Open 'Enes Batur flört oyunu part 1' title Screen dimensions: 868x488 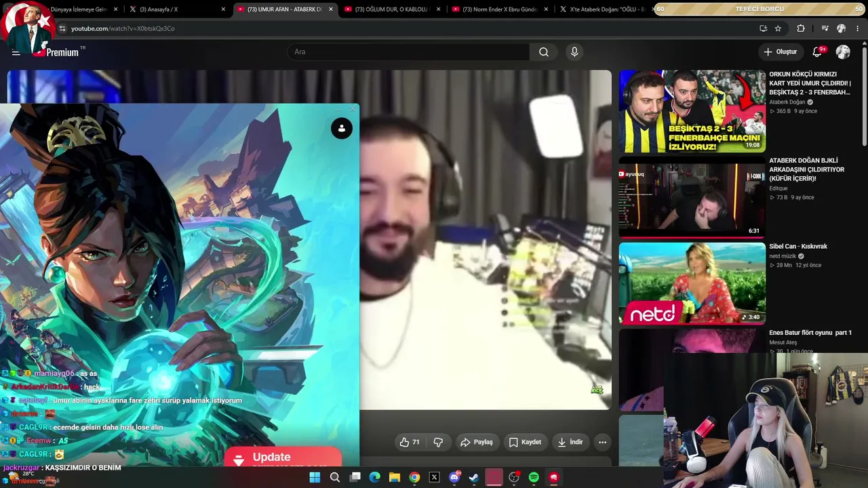(810, 333)
